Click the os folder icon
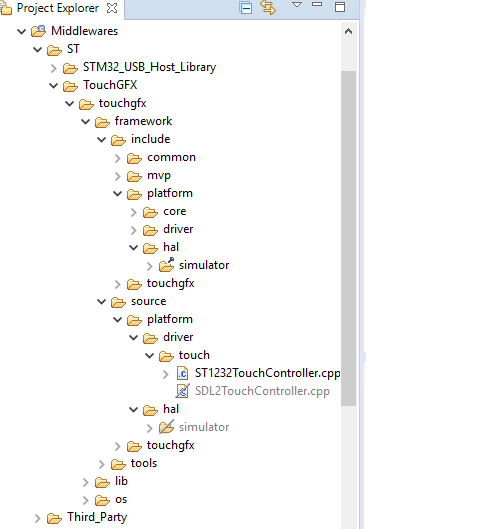The width and height of the screenshot is (480, 529). point(102,500)
